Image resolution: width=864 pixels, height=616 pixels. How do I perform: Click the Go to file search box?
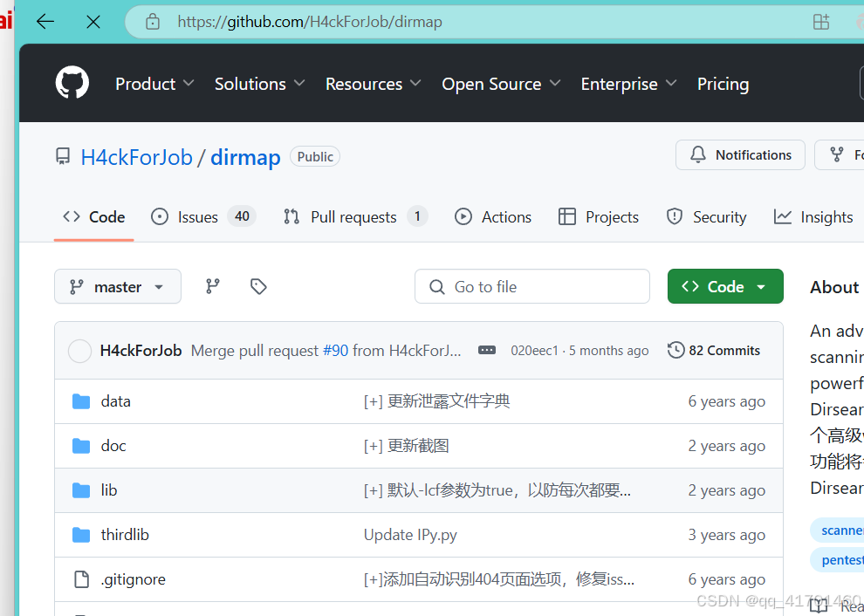coord(532,286)
